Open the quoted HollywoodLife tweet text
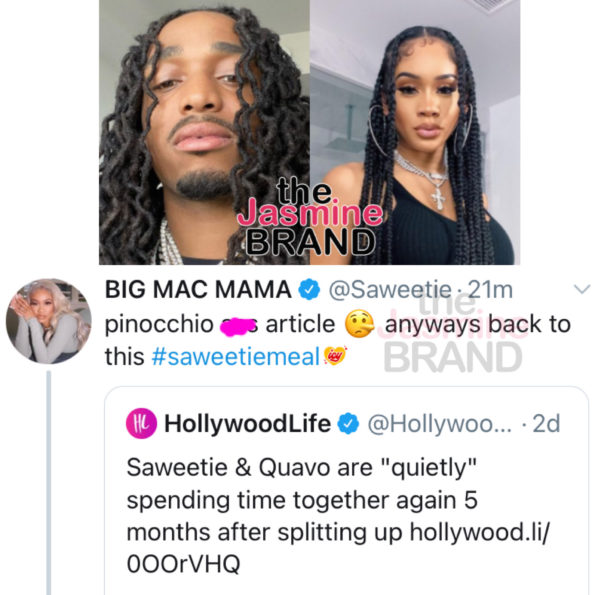This screenshot has height=595, width=595. coord(338,515)
